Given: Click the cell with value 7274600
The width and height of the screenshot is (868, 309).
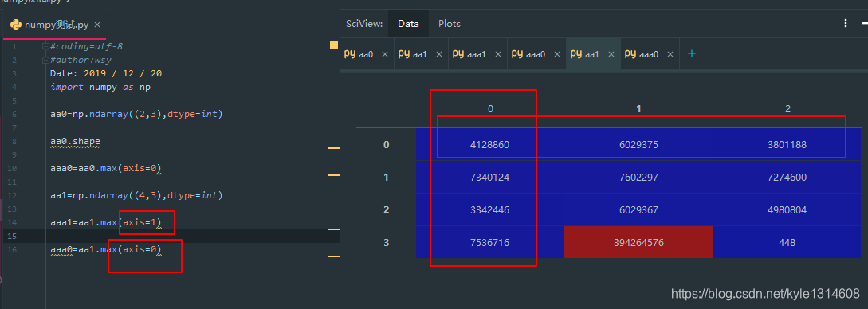Looking at the screenshot, I should click(x=787, y=178).
